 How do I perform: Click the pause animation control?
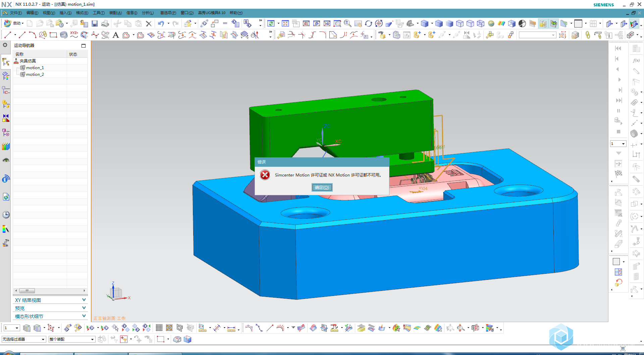click(619, 111)
